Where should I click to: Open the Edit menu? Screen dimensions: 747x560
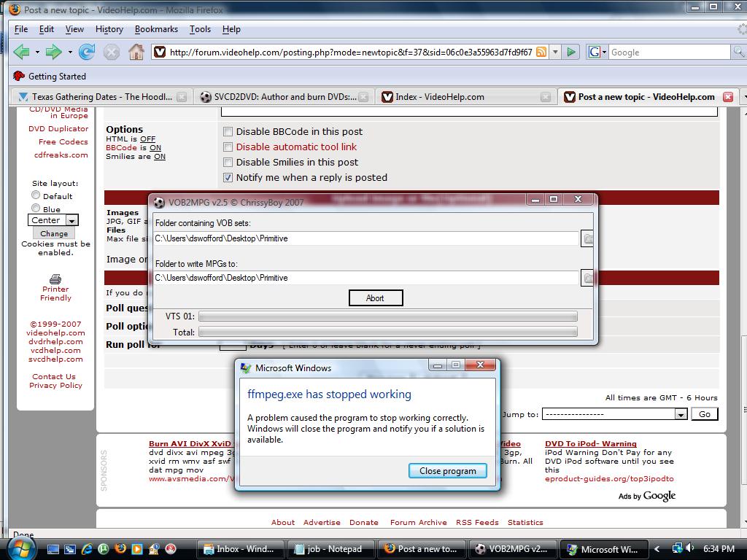46,29
